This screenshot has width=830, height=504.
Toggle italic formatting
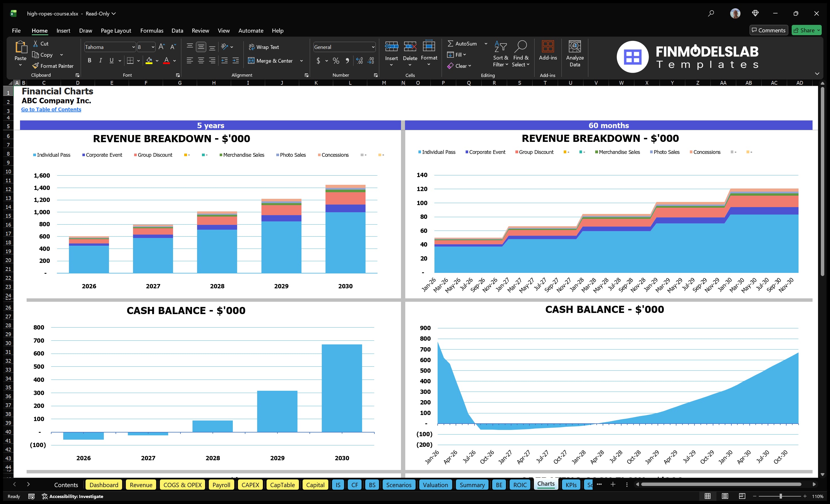[x=100, y=61]
